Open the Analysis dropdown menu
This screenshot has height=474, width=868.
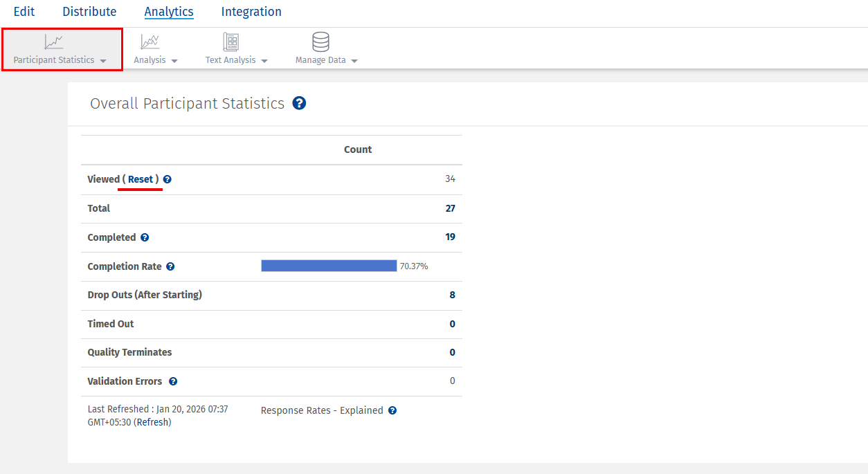(x=175, y=60)
